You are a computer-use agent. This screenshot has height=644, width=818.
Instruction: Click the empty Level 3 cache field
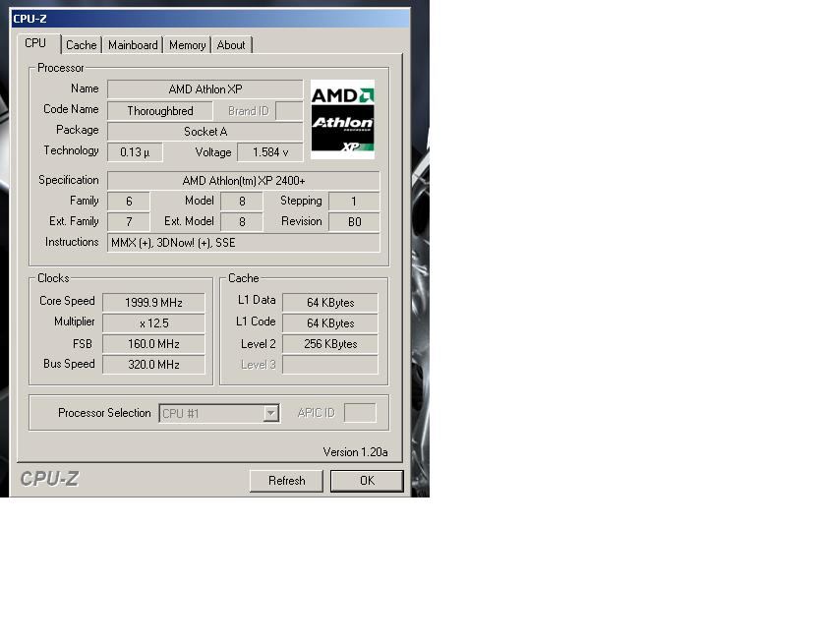pyautogui.click(x=330, y=365)
